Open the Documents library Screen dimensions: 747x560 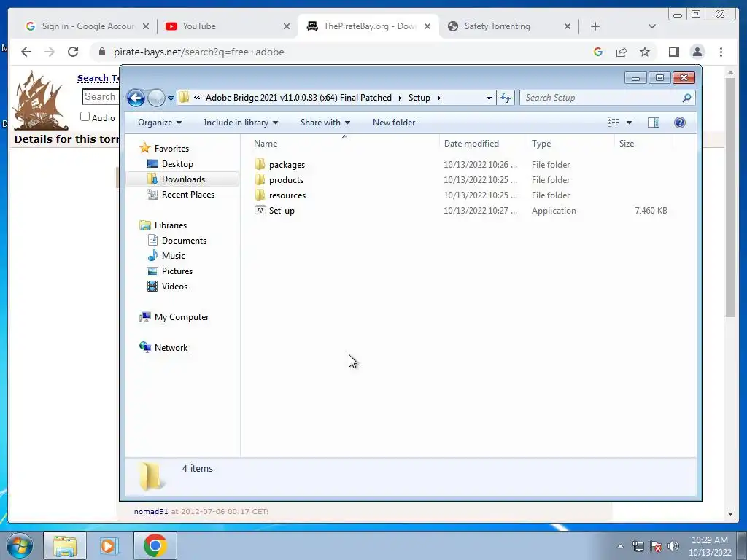184,241
